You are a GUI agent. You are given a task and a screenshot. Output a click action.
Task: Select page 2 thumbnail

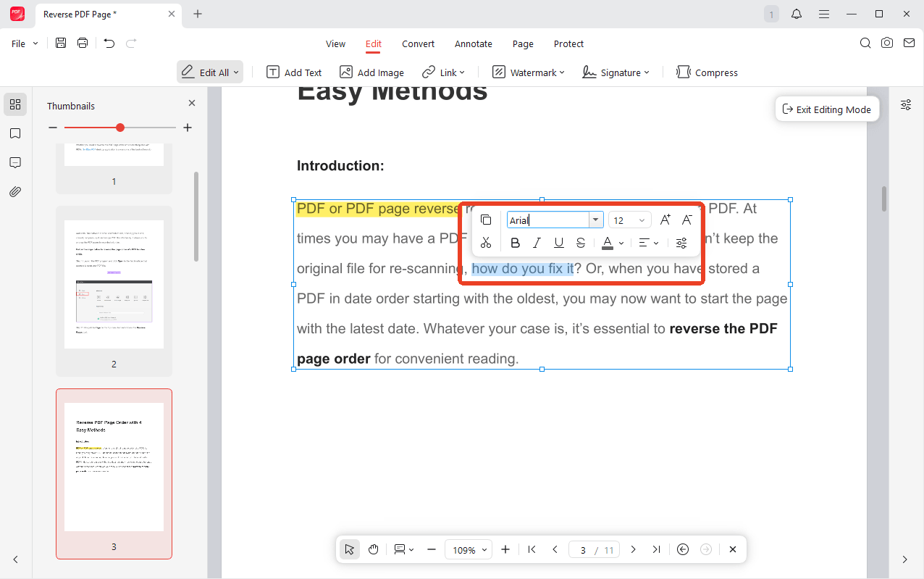coord(114,291)
